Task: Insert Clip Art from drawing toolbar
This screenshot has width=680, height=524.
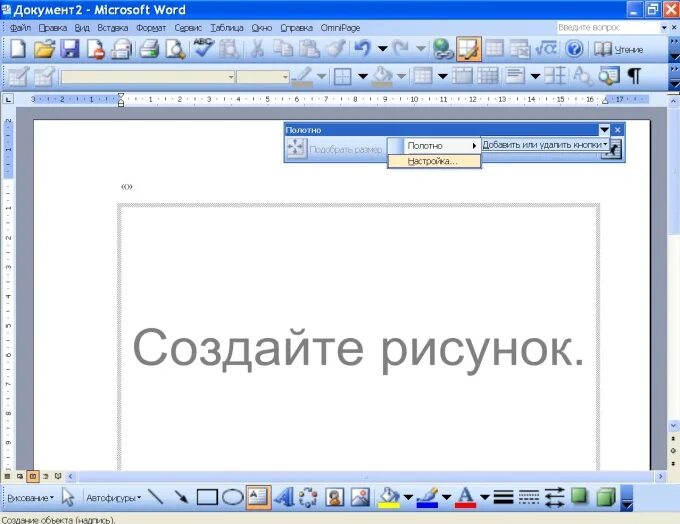Action: (334, 497)
